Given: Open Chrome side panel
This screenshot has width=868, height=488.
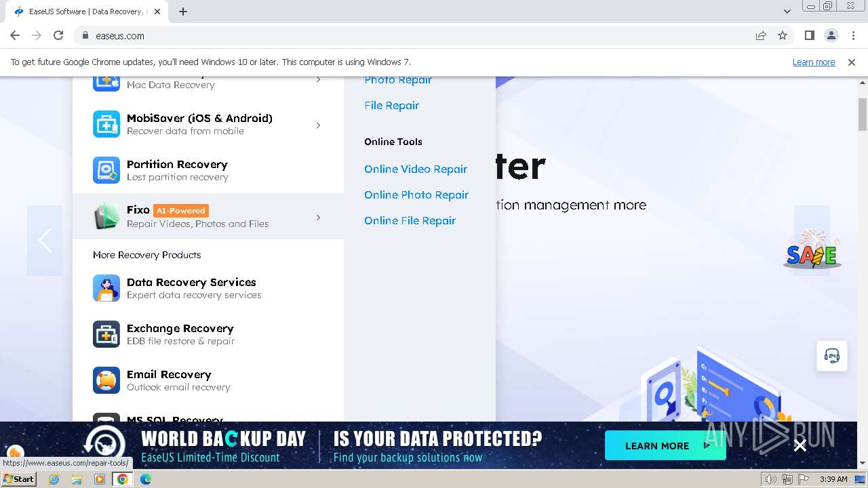Looking at the screenshot, I should (x=809, y=35).
